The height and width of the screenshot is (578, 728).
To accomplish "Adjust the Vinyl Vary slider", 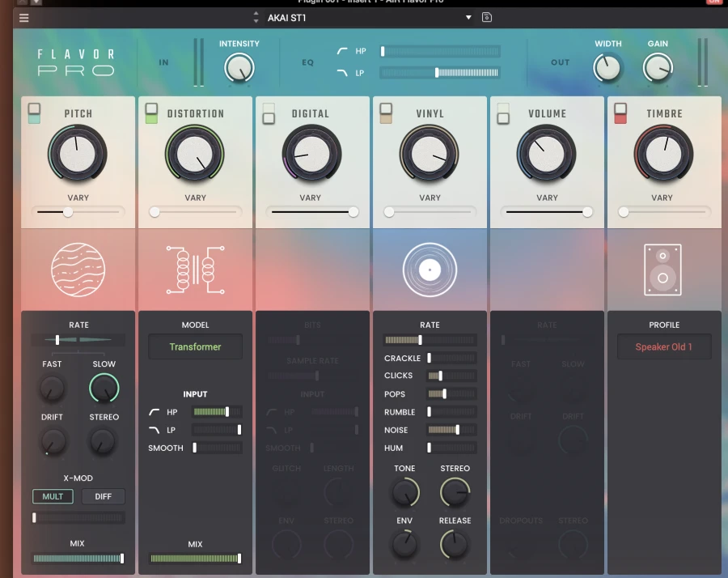I will (430, 212).
